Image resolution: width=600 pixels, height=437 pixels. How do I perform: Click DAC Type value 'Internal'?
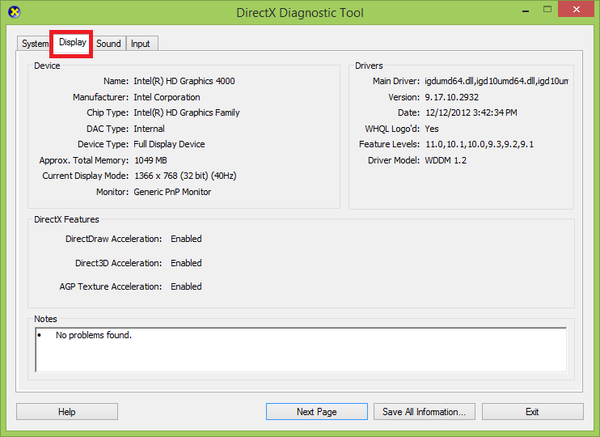click(149, 129)
